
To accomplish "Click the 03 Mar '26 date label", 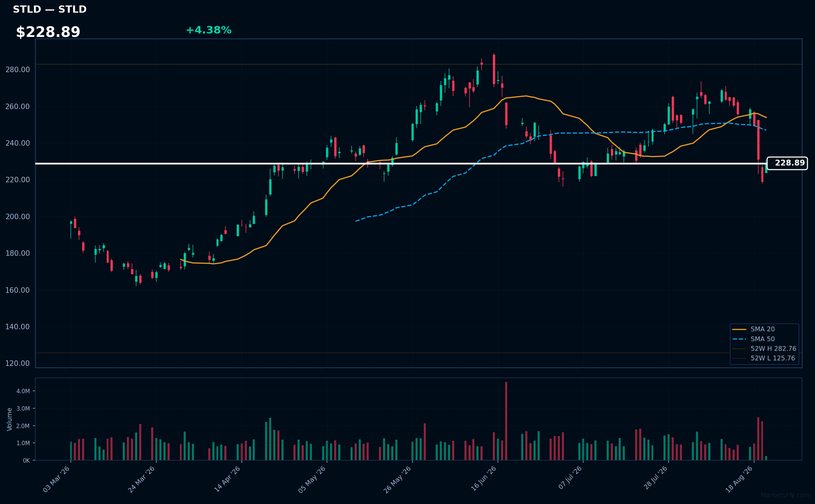I will click(56, 479).
